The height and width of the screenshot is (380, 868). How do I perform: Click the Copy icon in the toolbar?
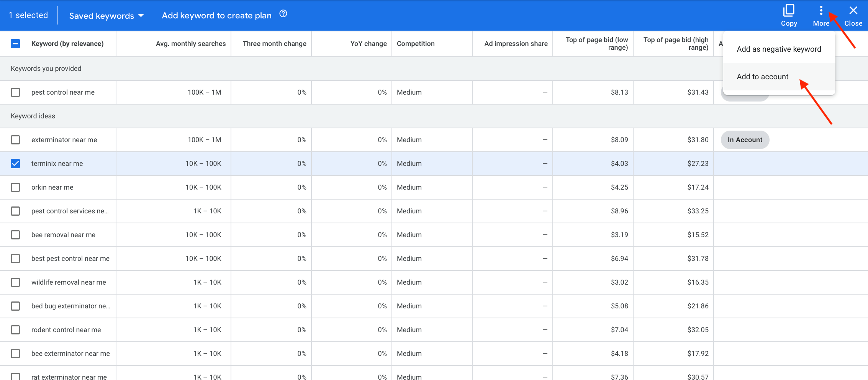[x=789, y=15]
